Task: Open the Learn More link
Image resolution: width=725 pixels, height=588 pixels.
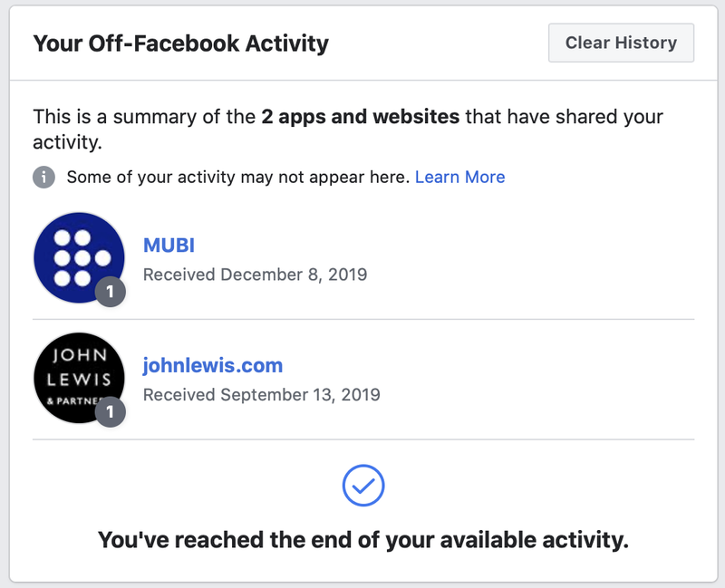Action: click(459, 177)
